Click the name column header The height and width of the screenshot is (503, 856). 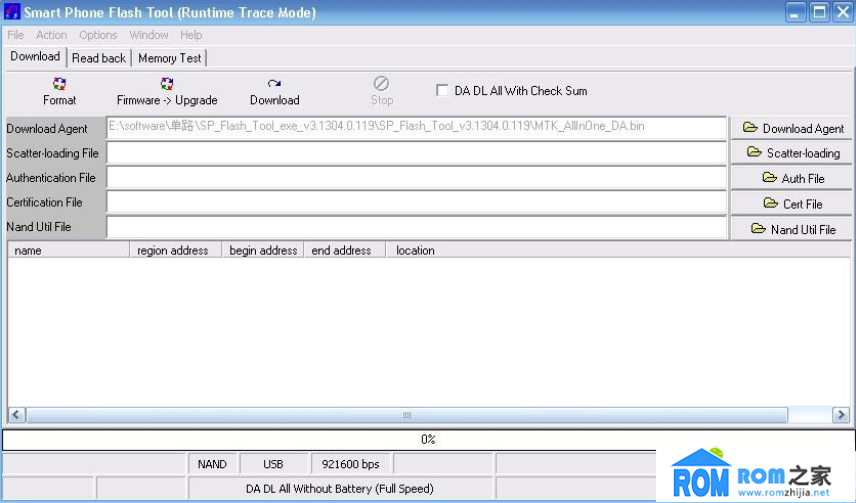pyautogui.click(x=68, y=250)
